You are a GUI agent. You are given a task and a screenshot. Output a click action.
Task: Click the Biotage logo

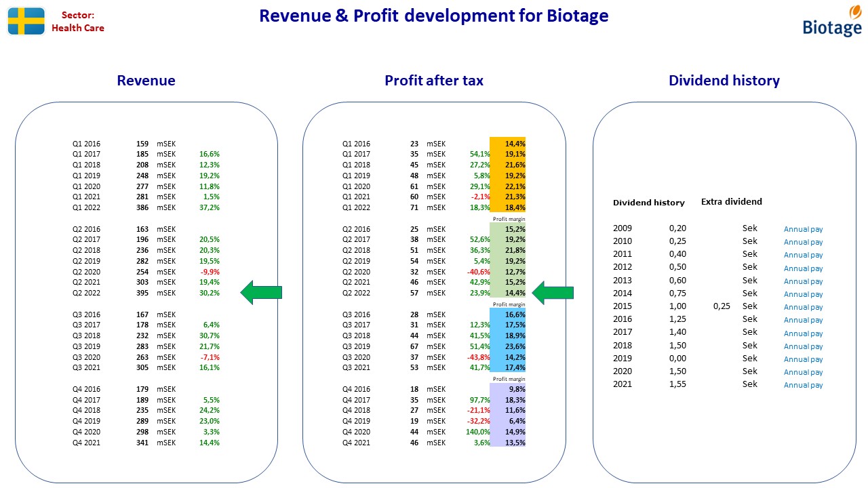point(831,21)
